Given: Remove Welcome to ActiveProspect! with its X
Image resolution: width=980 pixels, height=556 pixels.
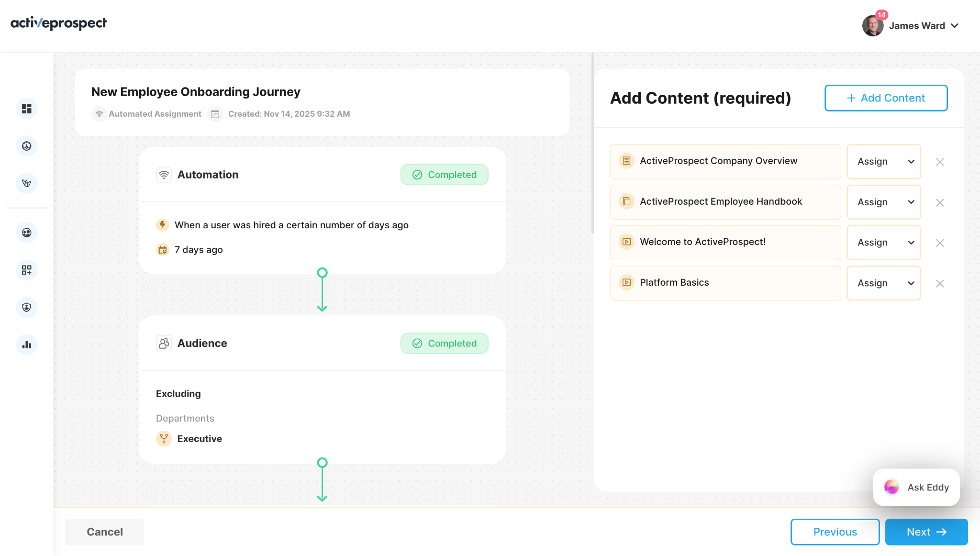Looking at the screenshot, I should [940, 243].
